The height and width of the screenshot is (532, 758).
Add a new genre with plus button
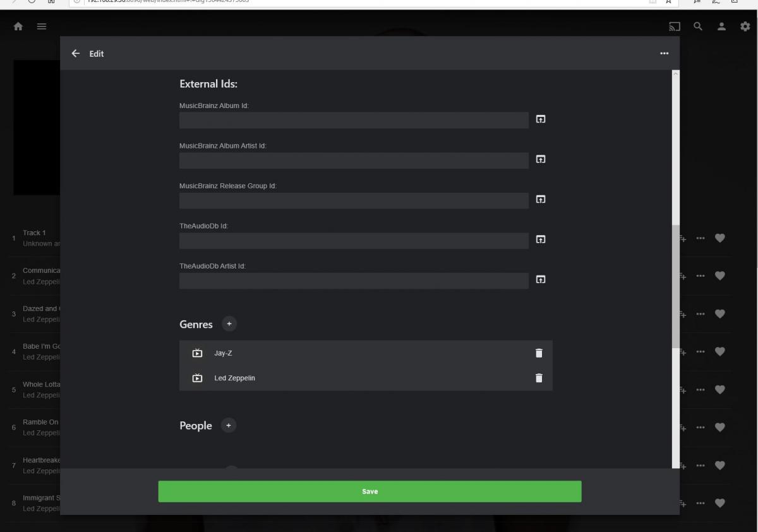(x=229, y=324)
